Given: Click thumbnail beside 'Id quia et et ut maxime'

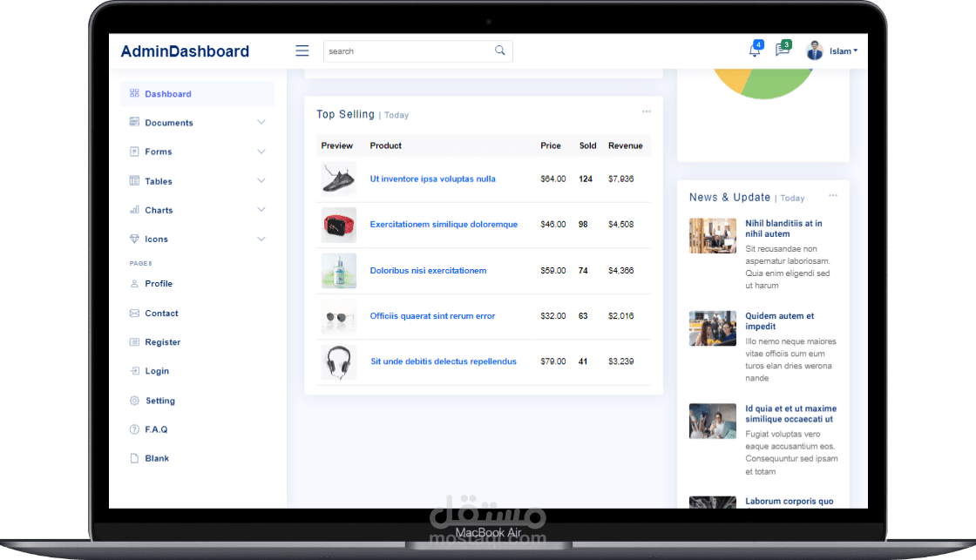Looking at the screenshot, I should pos(713,422).
